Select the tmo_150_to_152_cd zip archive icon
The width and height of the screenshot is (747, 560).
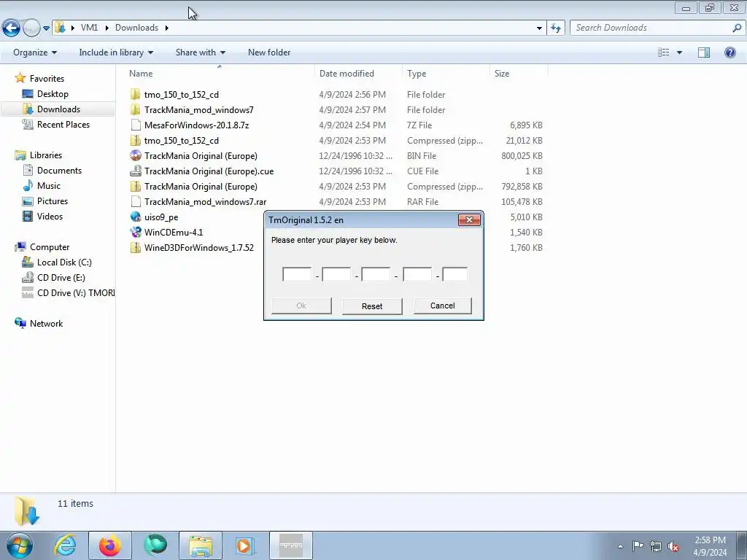[135, 141]
